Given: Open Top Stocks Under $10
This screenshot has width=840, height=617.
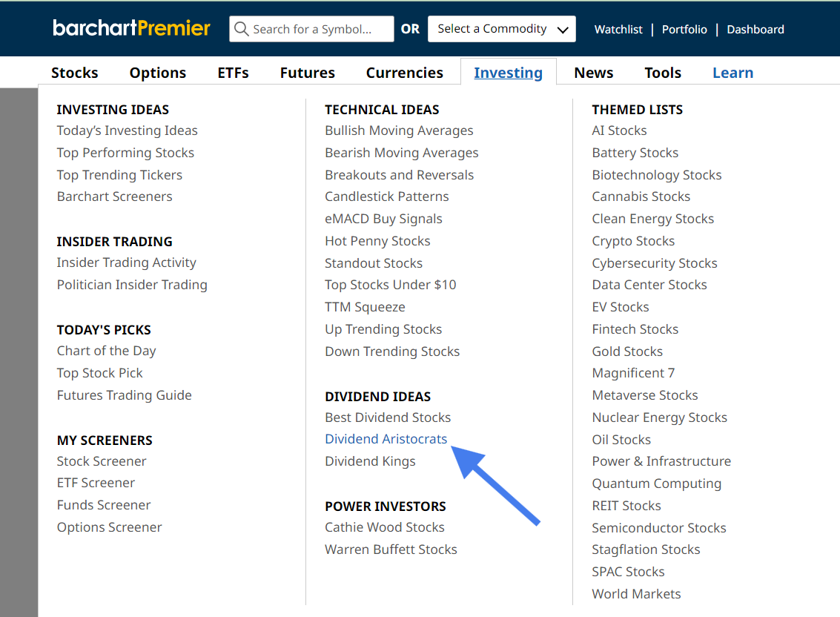Looking at the screenshot, I should [391, 285].
